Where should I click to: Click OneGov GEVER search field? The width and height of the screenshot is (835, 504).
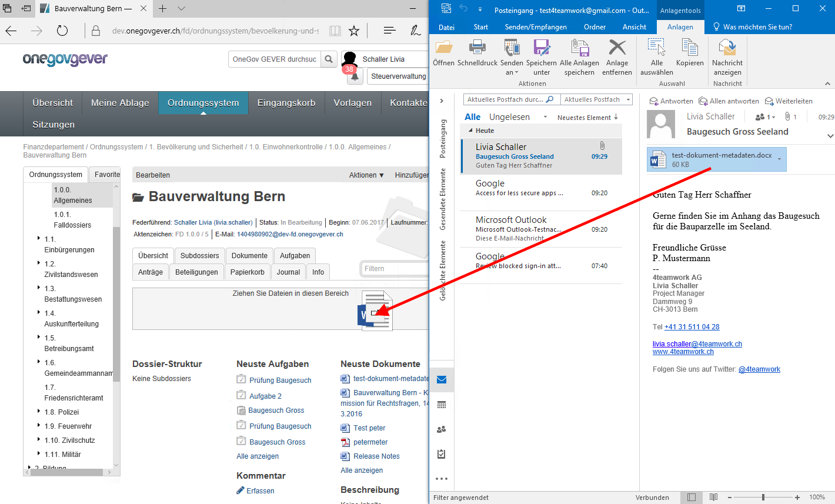tap(275, 59)
